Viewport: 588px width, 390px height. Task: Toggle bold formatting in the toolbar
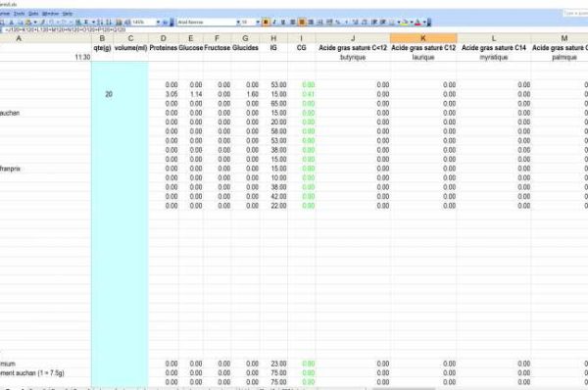tap(266, 23)
